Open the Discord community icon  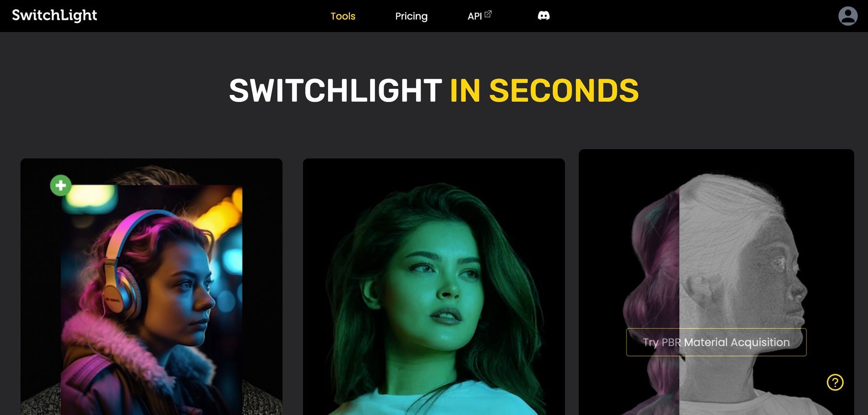coord(543,16)
